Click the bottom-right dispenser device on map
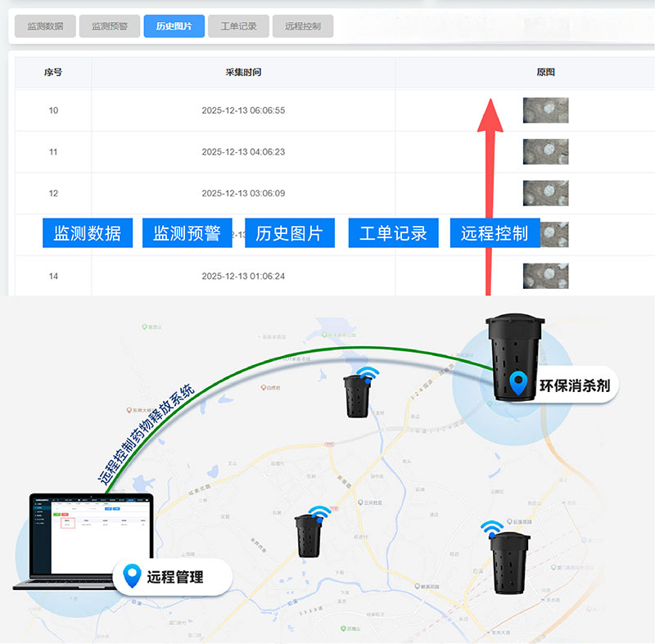The width and height of the screenshot is (655, 644). point(509,563)
